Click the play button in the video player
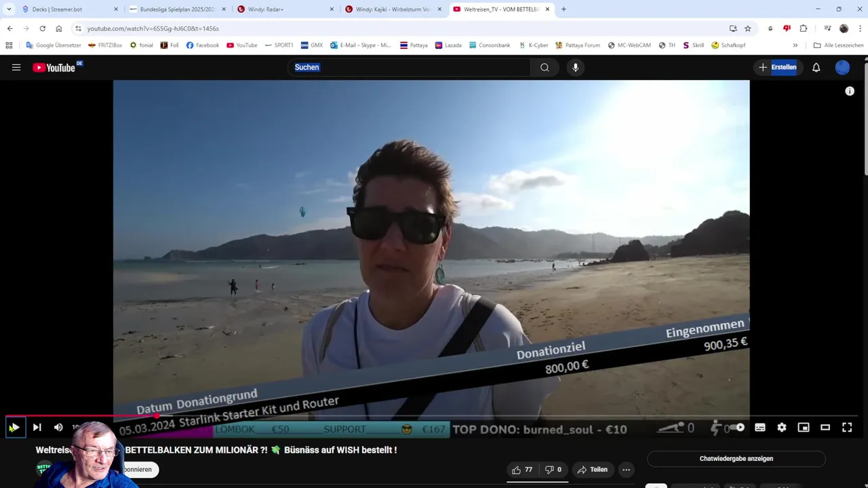This screenshot has height=488, width=868. click(x=15, y=427)
